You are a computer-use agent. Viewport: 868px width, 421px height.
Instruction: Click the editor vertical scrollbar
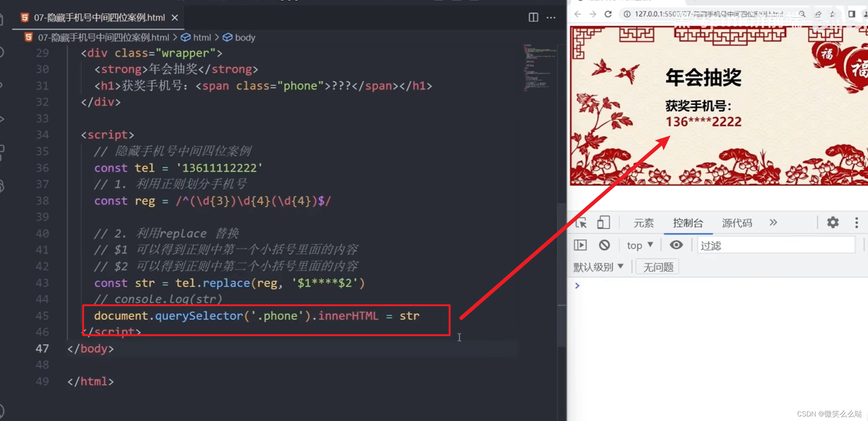point(562,276)
